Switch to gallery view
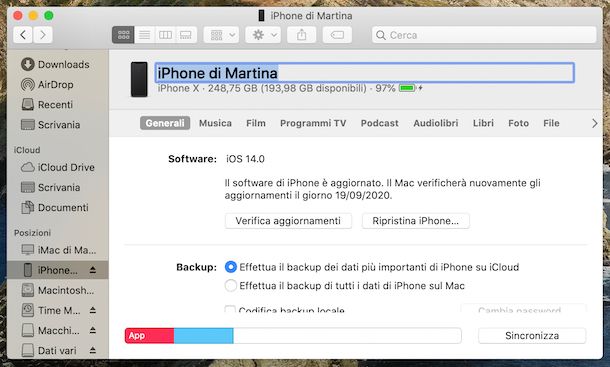The height and width of the screenshot is (367, 610). tap(186, 35)
